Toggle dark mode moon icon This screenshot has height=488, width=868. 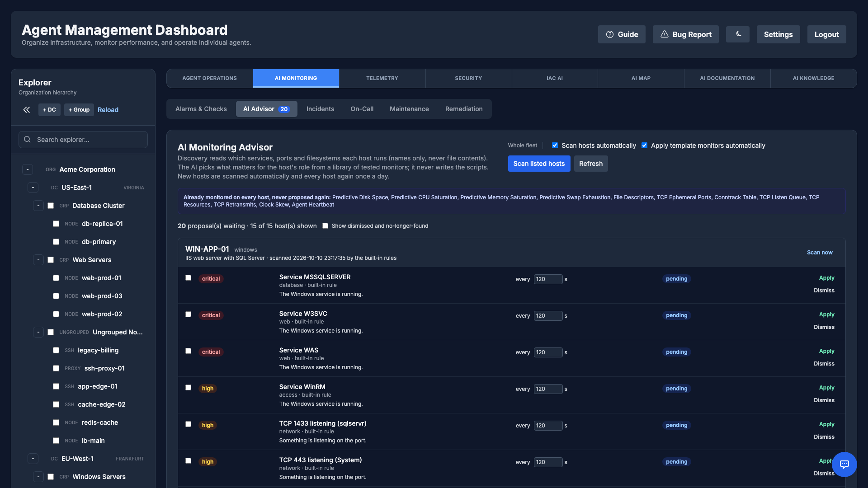click(x=738, y=34)
